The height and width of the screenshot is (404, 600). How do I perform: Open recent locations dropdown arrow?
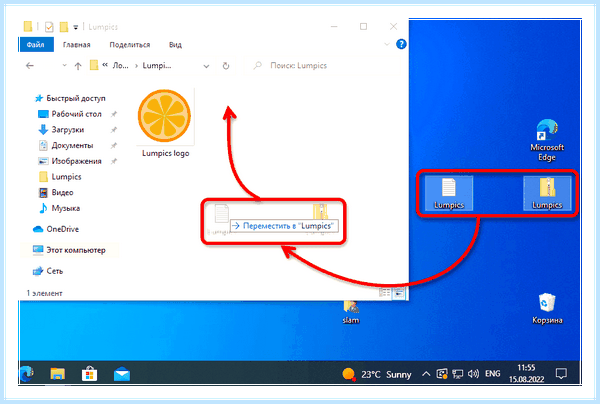point(64,65)
